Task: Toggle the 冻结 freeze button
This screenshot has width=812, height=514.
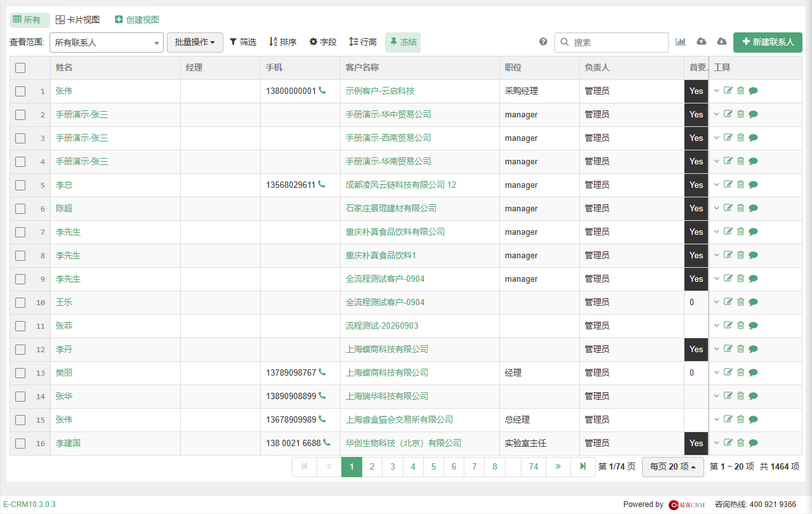Action: coord(403,42)
